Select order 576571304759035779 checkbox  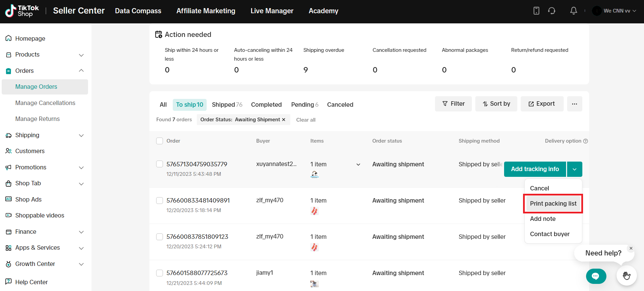[160, 164]
